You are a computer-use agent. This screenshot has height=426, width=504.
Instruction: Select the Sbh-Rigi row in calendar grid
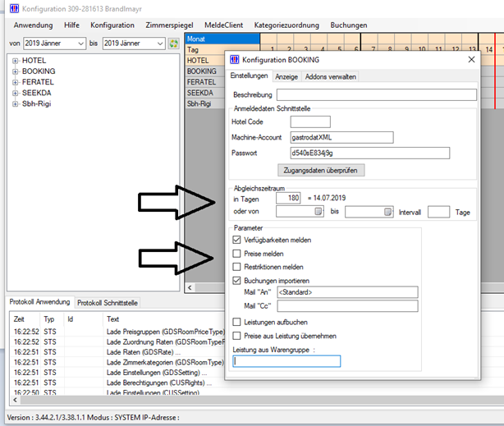click(205, 103)
